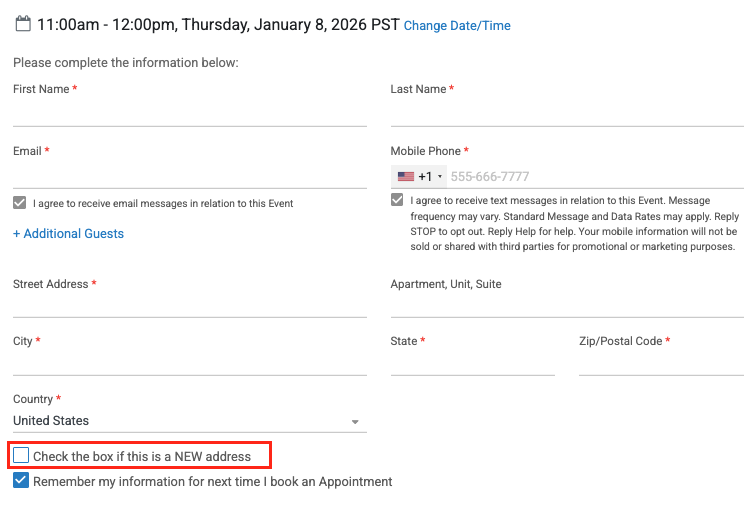Image resolution: width=751 pixels, height=509 pixels.
Task: Select the Street Address input field
Action: pos(189,306)
